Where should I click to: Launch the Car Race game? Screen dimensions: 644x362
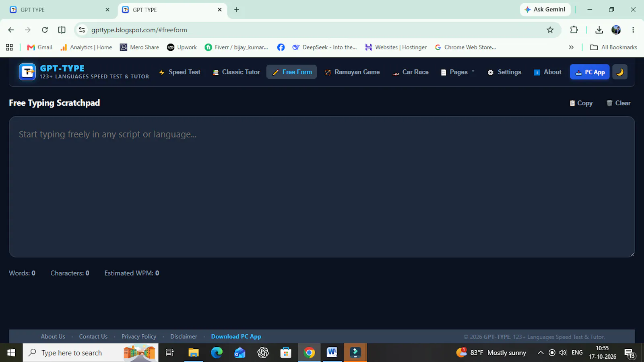point(411,72)
